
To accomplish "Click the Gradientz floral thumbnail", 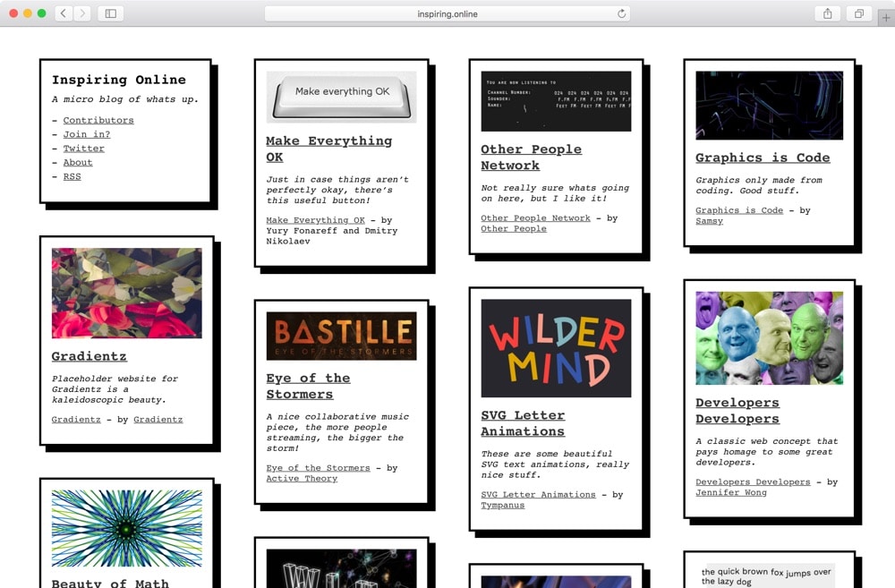I will coord(127,293).
